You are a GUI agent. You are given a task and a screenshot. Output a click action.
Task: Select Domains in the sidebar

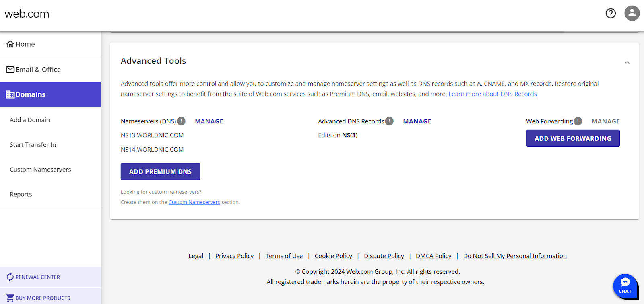[x=51, y=94]
